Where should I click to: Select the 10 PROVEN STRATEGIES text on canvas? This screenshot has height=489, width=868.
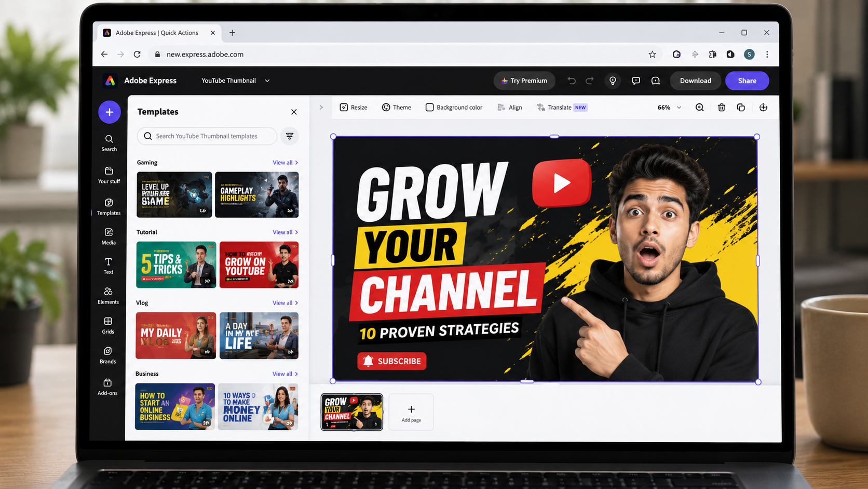pos(439,331)
